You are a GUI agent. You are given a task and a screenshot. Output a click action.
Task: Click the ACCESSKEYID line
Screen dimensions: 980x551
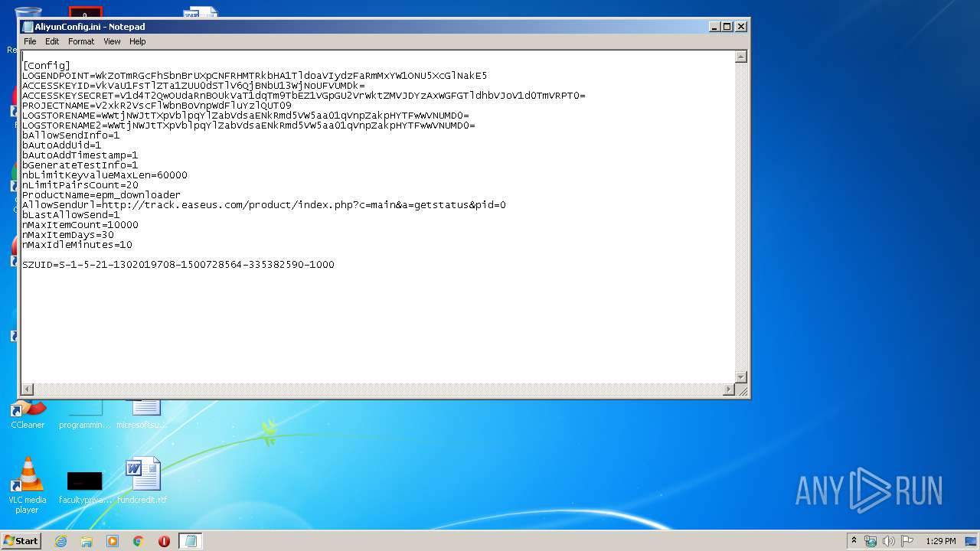[194, 86]
